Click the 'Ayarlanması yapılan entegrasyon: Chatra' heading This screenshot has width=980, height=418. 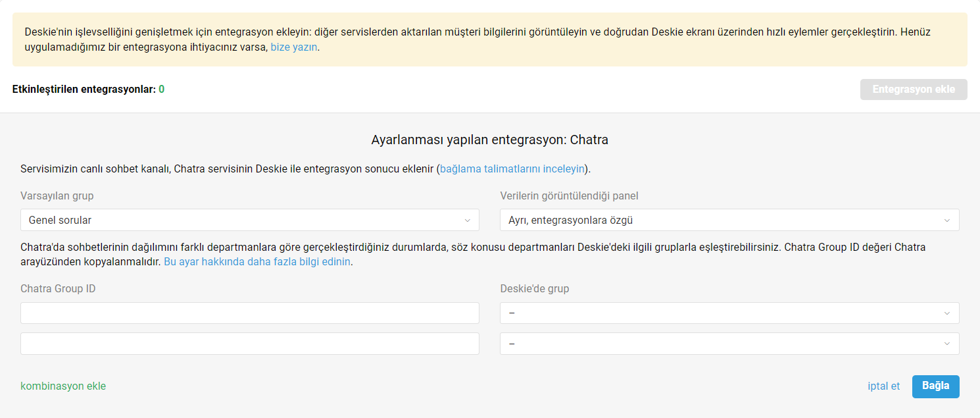(x=490, y=140)
